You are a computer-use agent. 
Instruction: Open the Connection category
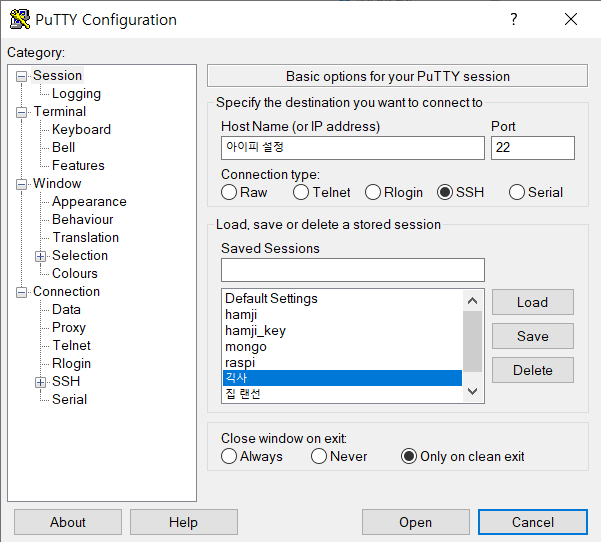click(x=66, y=292)
